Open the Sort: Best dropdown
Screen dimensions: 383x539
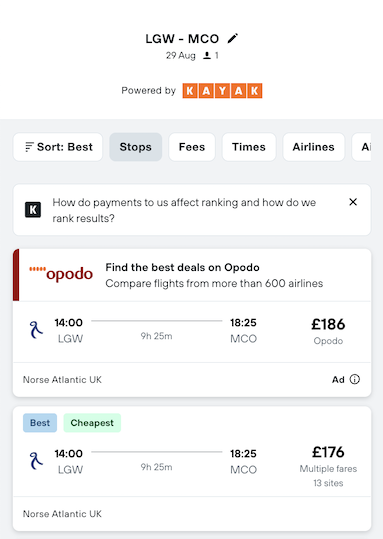pyautogui.click(x=58, y=147)
